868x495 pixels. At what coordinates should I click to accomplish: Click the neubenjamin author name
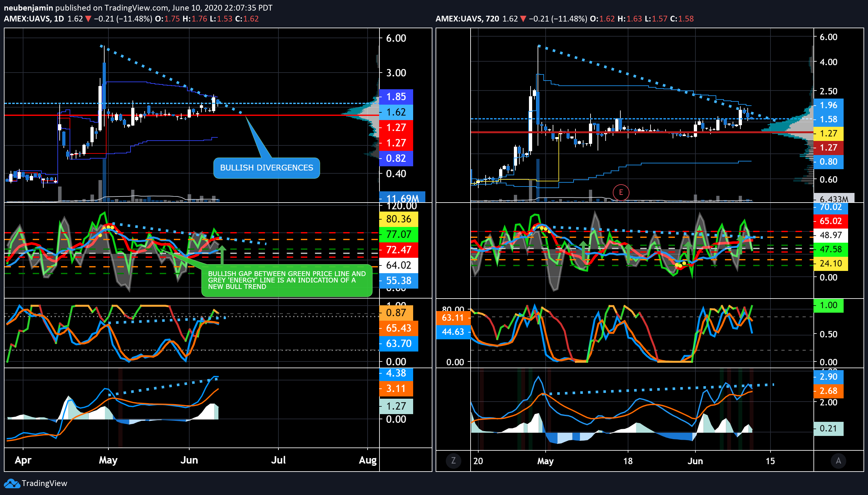[x=28, y=7]
